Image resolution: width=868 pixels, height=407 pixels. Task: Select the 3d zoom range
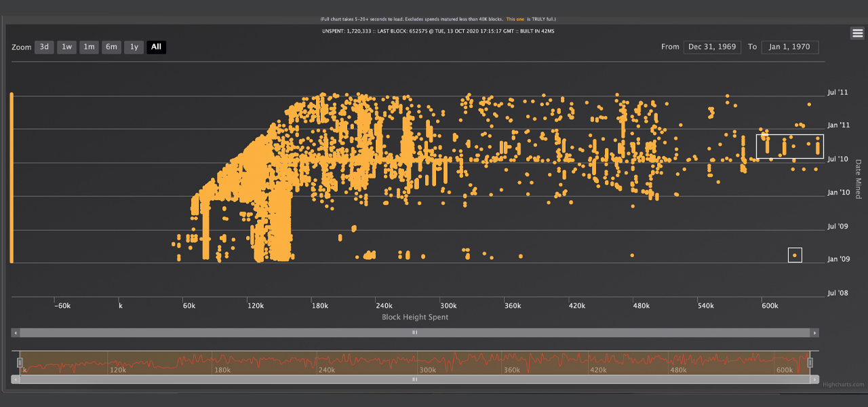44,47
